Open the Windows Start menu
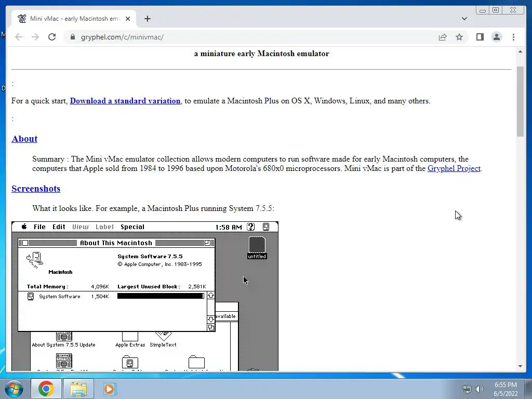This screenshot has width=532, height=399. point(14,389)
